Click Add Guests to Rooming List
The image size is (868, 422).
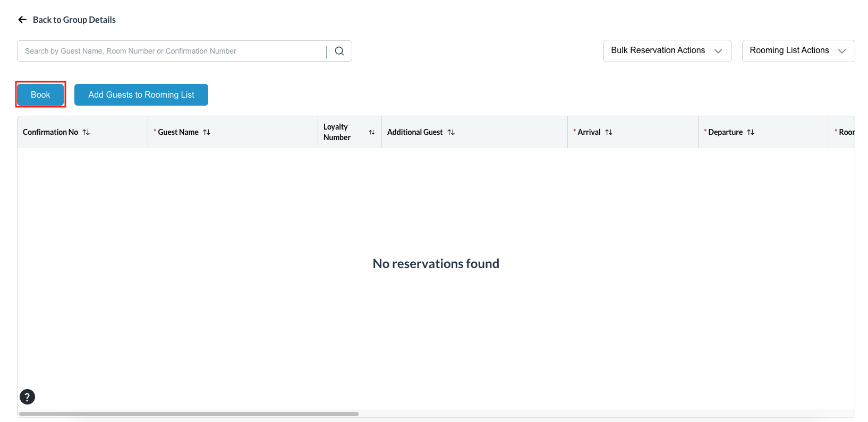141,94
